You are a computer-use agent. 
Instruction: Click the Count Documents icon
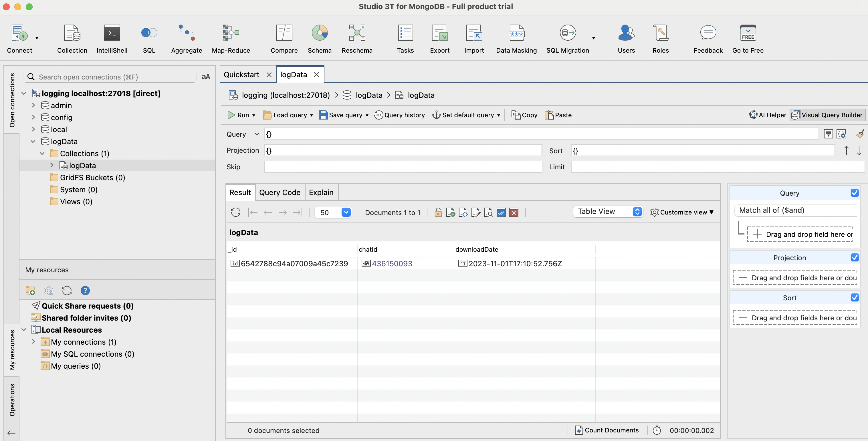[x=579, y=430]
